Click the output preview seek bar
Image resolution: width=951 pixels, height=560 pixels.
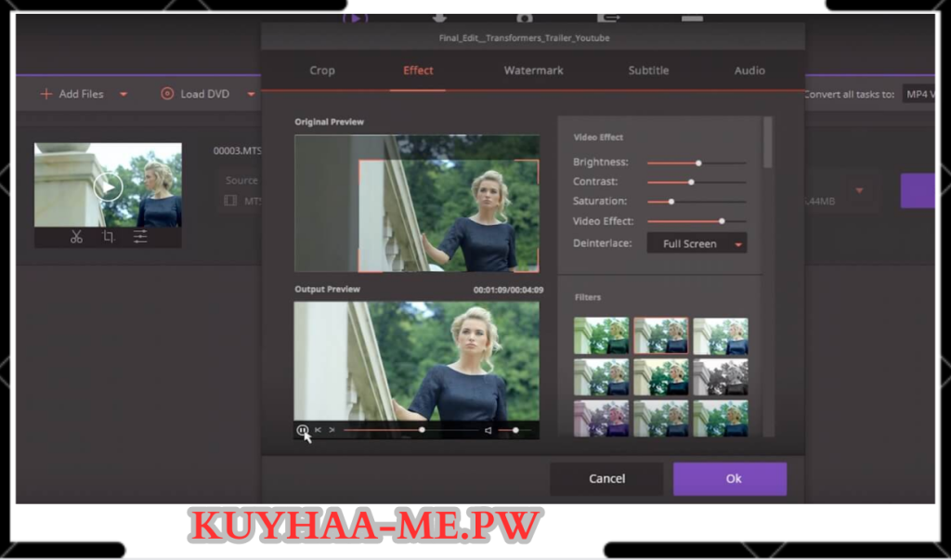point(410,430)
